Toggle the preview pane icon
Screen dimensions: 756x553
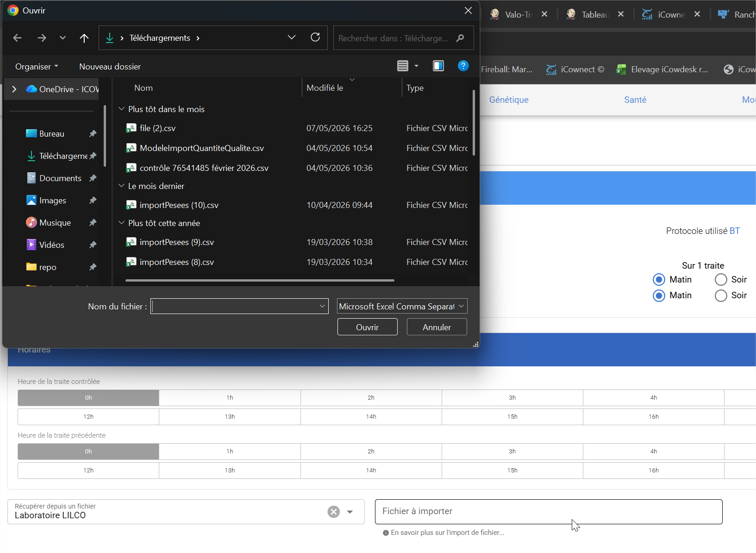438,66
